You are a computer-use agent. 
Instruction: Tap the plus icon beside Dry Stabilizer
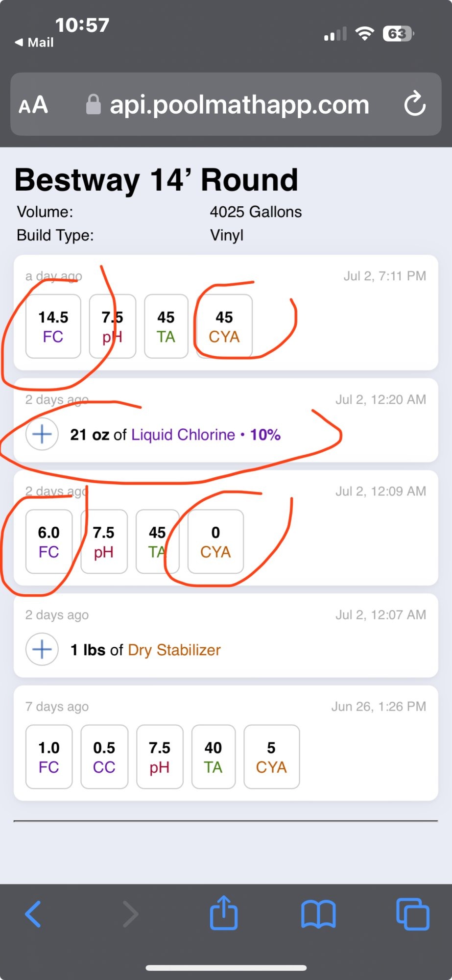(42, 649)
